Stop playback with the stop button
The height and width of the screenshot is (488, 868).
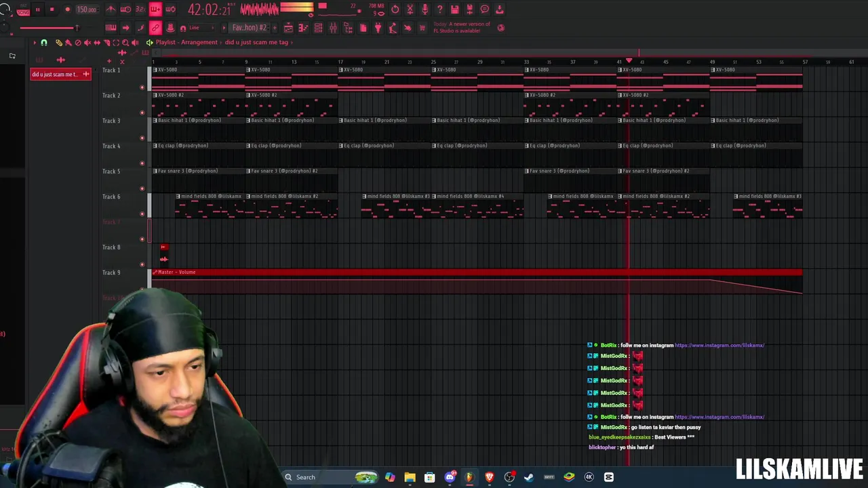(x=52, y=9)
